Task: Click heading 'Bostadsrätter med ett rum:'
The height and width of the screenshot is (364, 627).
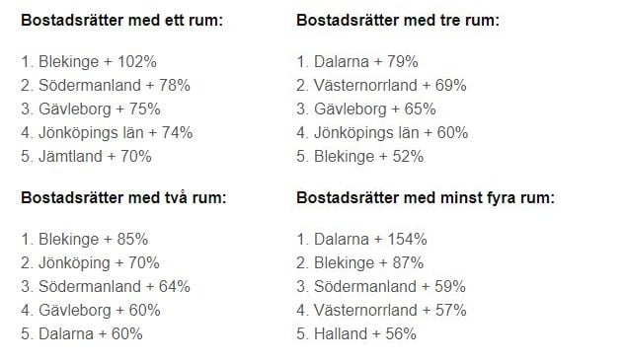Action: [122, 20]
